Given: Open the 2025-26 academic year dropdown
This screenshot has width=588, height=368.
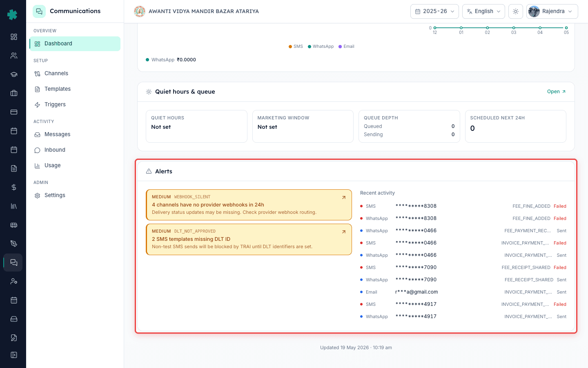Looking at the screenshot, I should tap(434, 11).
